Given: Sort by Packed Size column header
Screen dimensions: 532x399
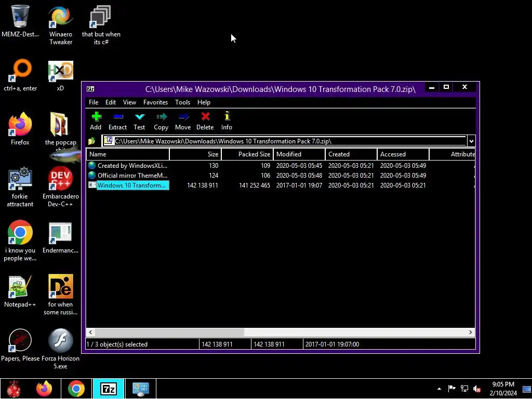Looking at the screenshot, I should point(247,154).
